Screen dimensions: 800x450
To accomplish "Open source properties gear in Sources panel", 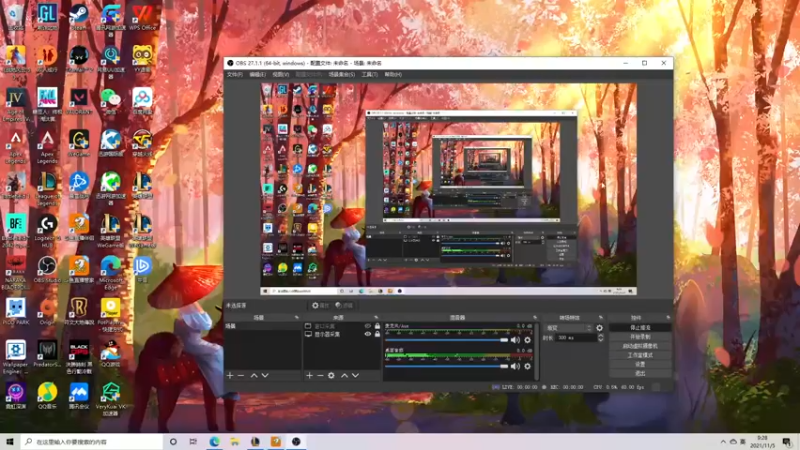I will click(331, 376).
